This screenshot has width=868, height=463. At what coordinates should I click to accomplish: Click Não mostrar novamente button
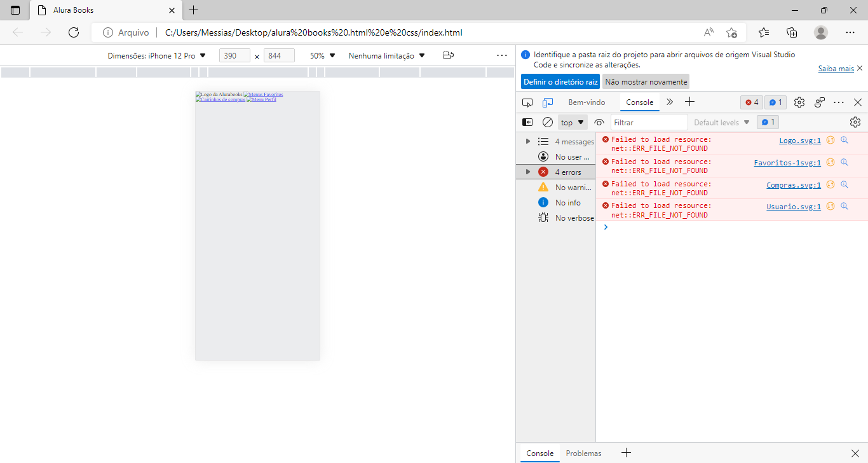(x=646, y=81)
